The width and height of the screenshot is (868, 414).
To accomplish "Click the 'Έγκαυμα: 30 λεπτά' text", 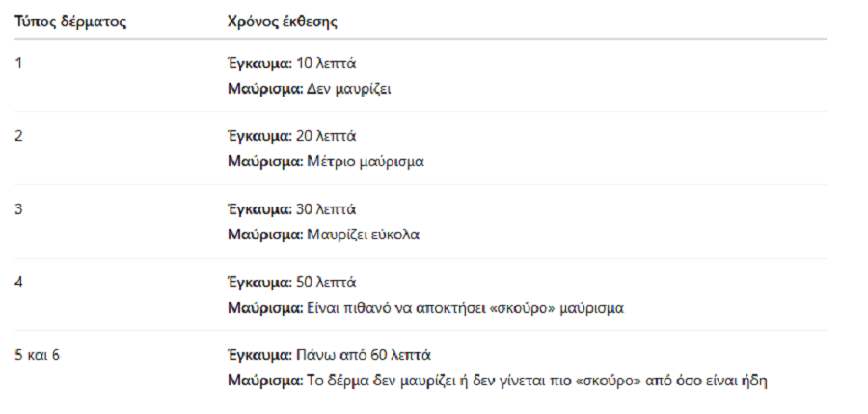I will coord(291,209).
